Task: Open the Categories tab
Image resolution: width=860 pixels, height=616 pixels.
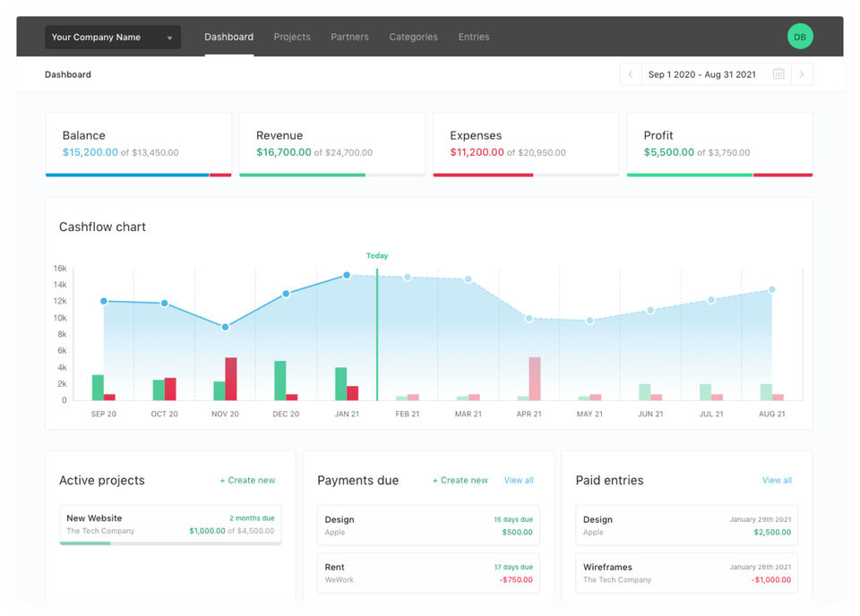Action: [413, 37]
